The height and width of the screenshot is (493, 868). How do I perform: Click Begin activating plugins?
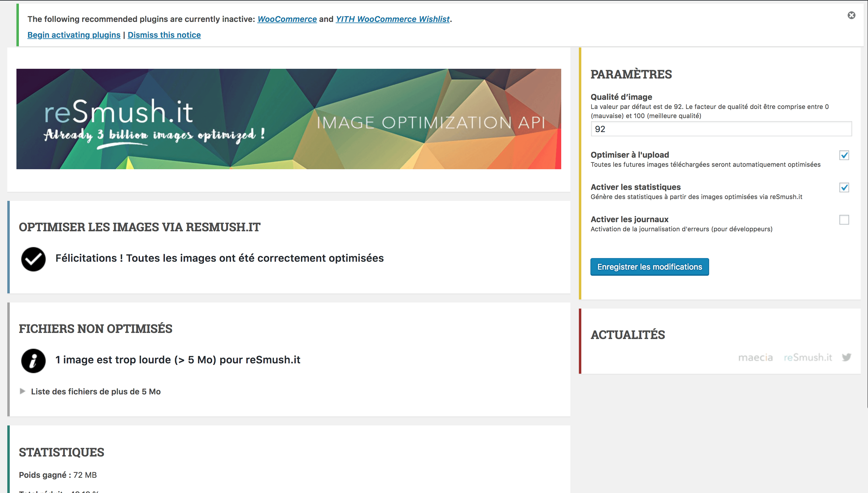[74, 35]
